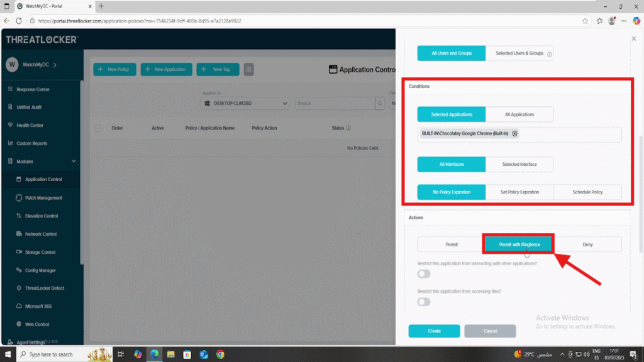Open Elevation Control module
The height and width of the screenshot is (362, 644).
pyautogui.click(x=41, y=216)
